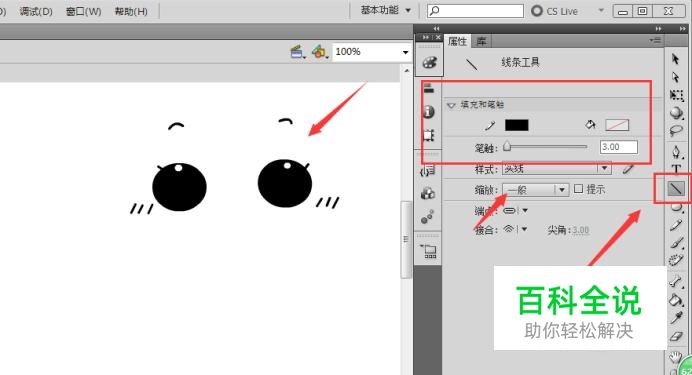Click the Edit Symbols icon
The image size is (692, 375).
coord(320,52)
